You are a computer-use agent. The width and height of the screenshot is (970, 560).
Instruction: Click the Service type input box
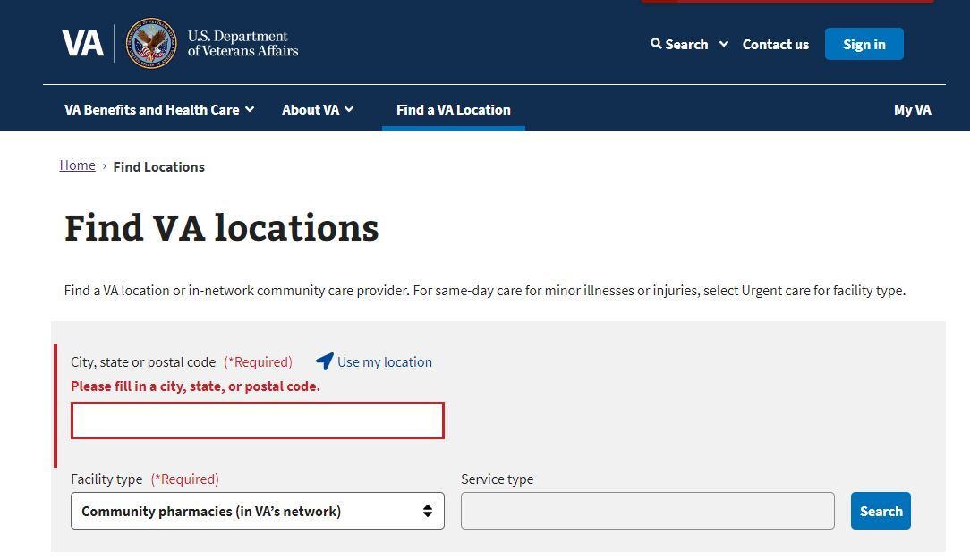647,510
